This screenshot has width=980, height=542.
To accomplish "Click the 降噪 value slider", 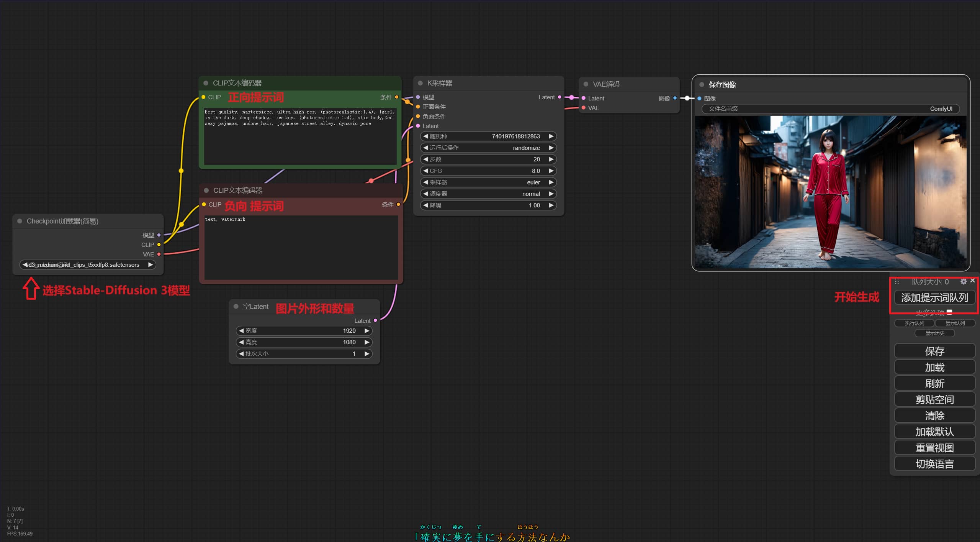I will 488,205.
